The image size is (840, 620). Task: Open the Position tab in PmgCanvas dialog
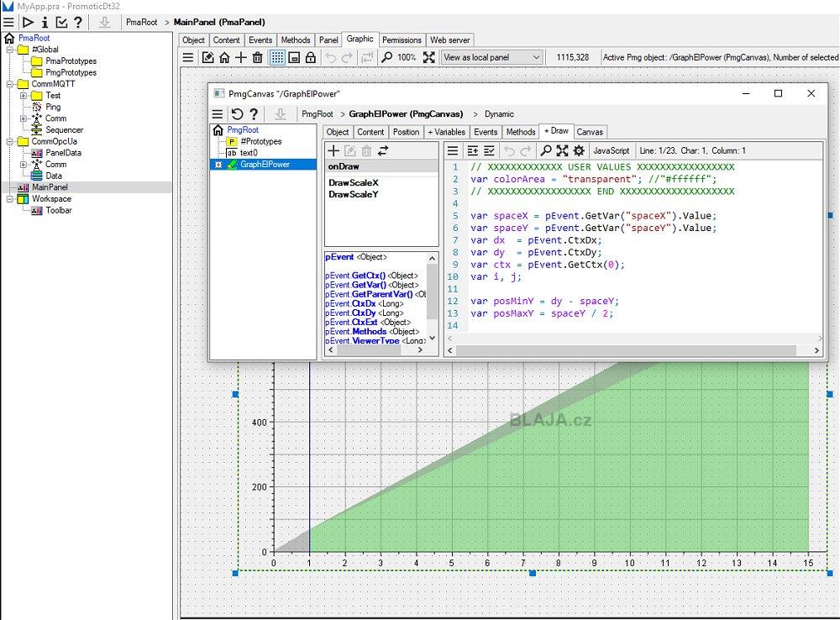point(406,132)
